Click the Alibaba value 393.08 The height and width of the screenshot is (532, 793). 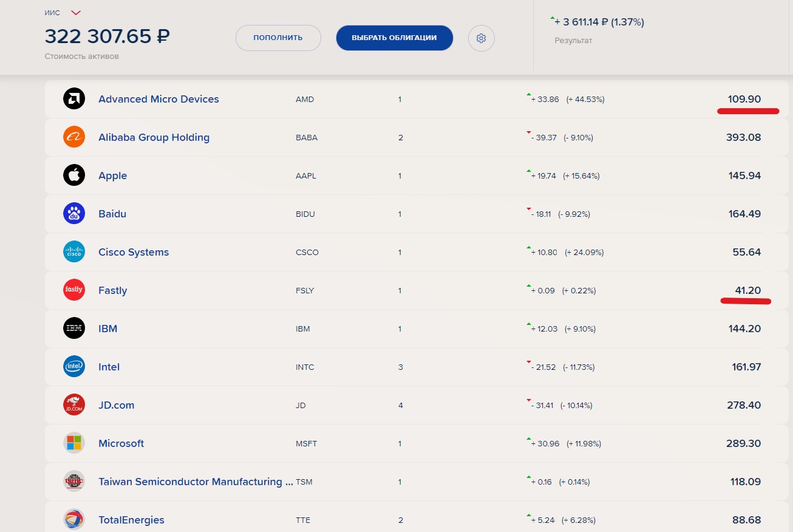coord(744,137)
